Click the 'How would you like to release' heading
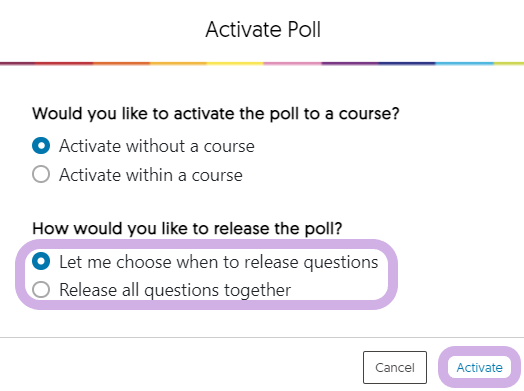Screen dimensions: 524x391 (187, 229)
